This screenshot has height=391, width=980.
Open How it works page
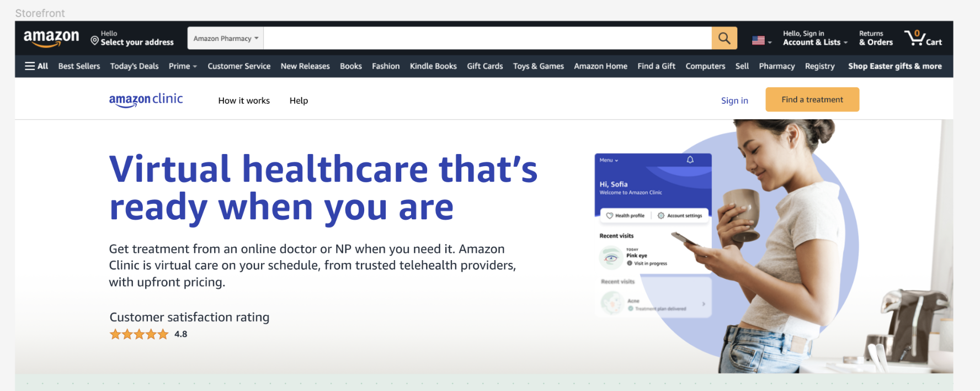click(x=244, y=101)
